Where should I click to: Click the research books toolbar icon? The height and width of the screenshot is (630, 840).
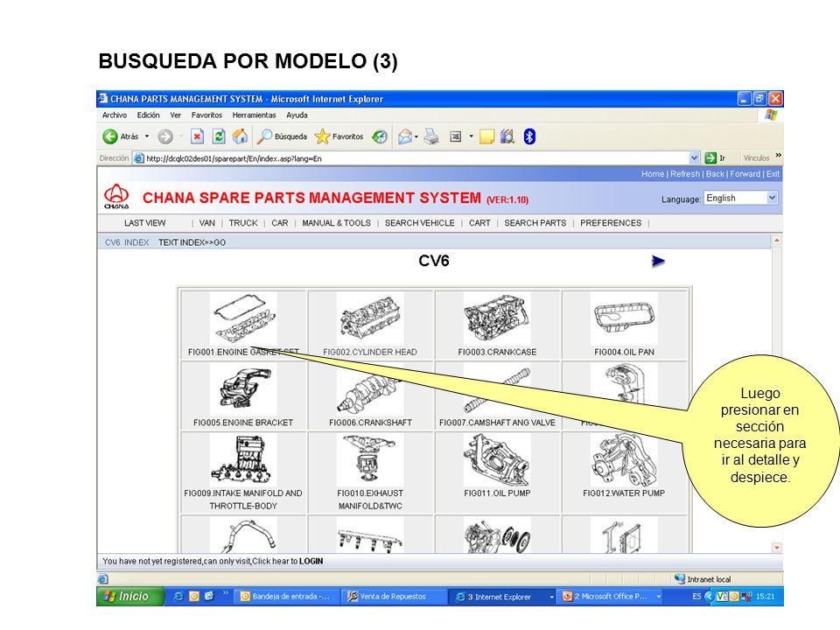tap(507, 136)
